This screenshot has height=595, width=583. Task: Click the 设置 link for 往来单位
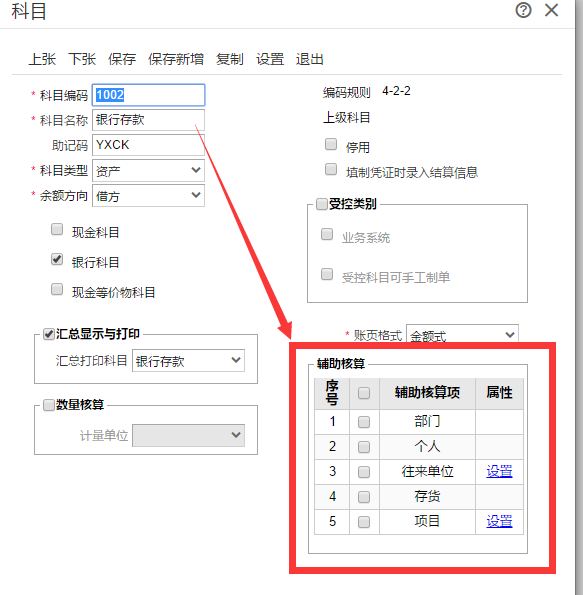(499, 471)
